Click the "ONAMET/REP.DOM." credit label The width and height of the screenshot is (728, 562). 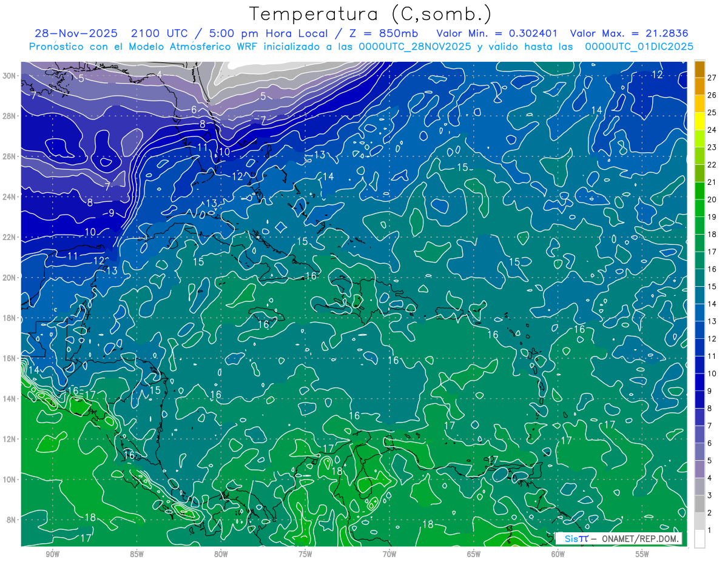coord(640,538)
